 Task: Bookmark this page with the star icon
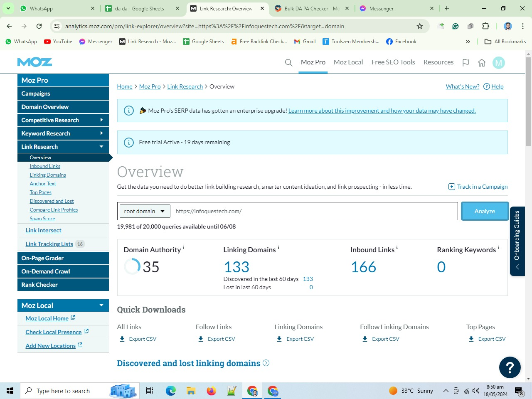click(x=420, y=26)
